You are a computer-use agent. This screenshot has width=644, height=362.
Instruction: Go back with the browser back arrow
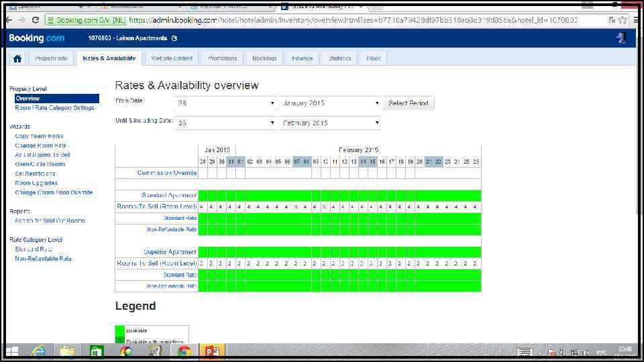click(x=9, y=20)
